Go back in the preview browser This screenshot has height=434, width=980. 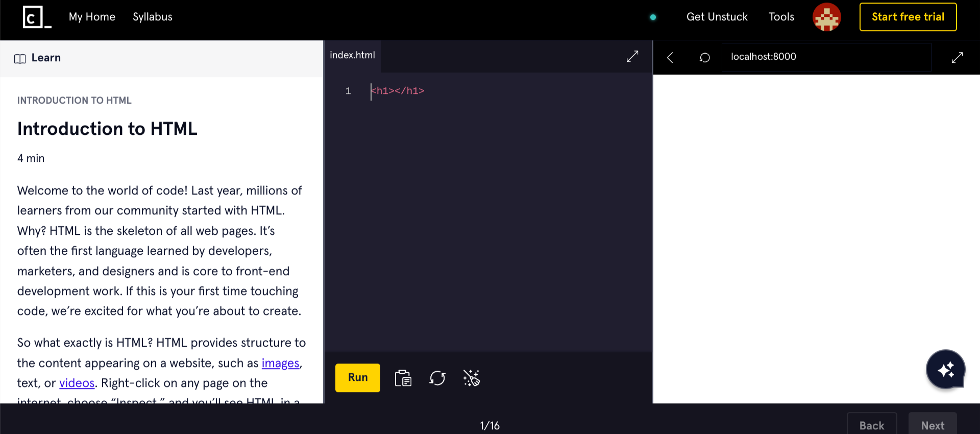coord(670,58)
